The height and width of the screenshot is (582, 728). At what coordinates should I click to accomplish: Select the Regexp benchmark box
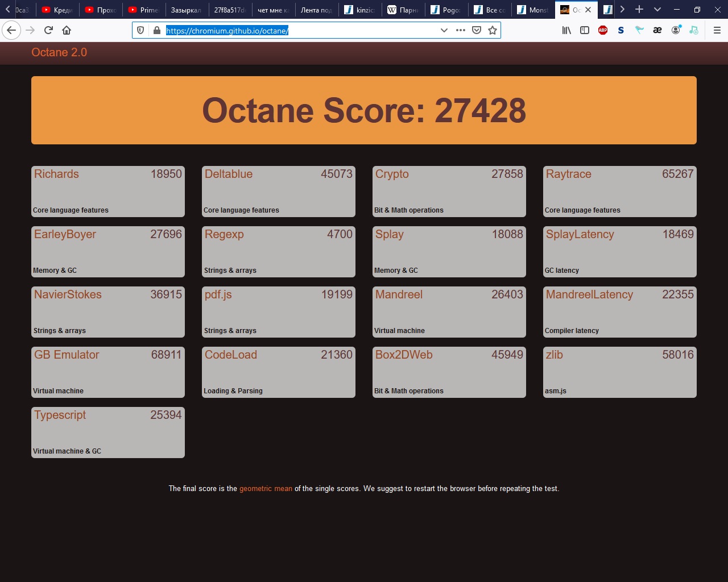pyautogui.click(x=279, y=252)
